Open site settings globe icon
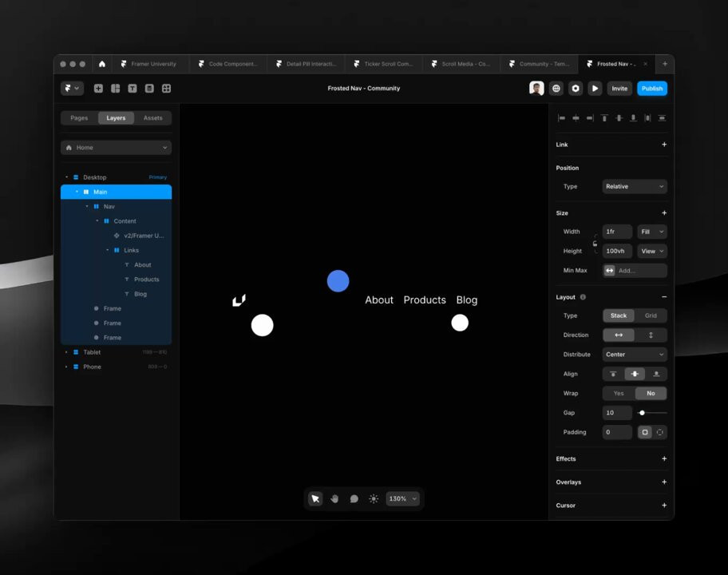The width and height of the screenshot is (728, 575). point(556,89)
